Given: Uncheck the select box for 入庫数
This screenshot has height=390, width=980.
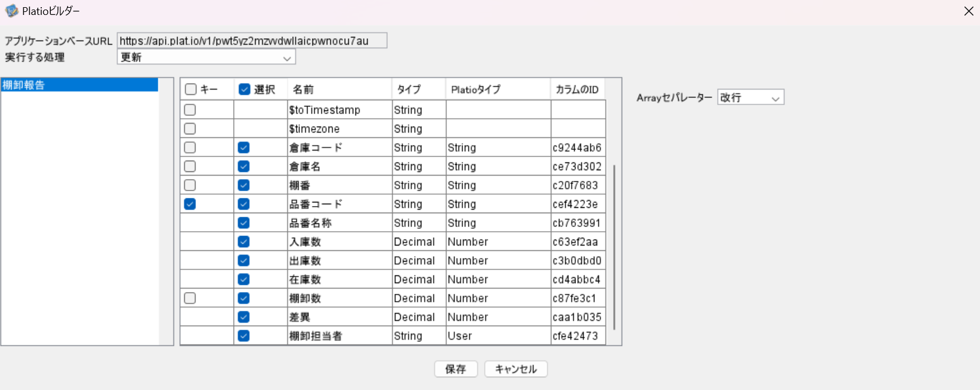Looking at the screenshot, I should (243, 242).
